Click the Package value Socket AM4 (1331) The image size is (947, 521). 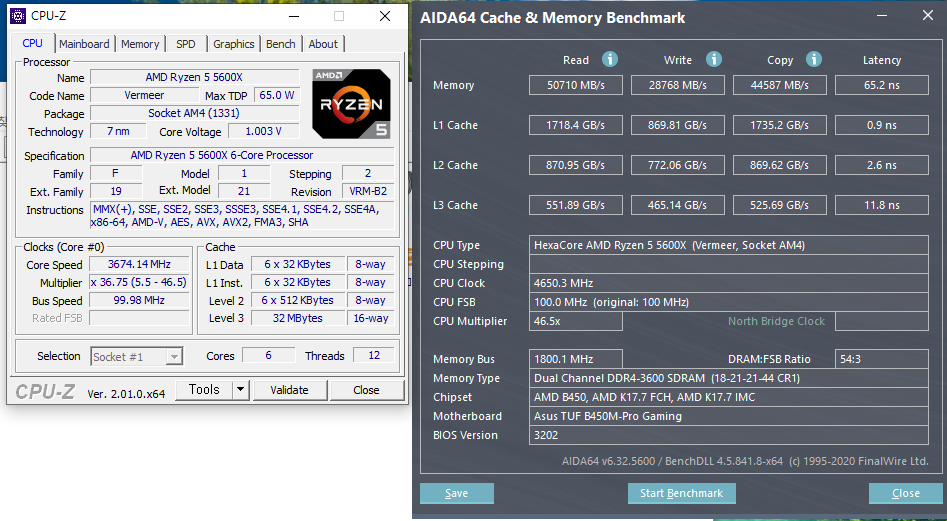click(x=194, y=113)
